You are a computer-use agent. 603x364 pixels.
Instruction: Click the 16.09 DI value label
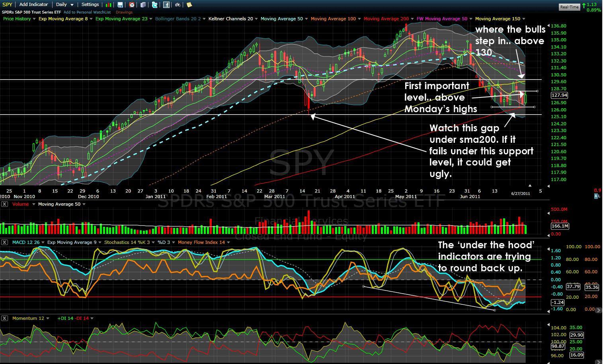(x=577, y=355)
